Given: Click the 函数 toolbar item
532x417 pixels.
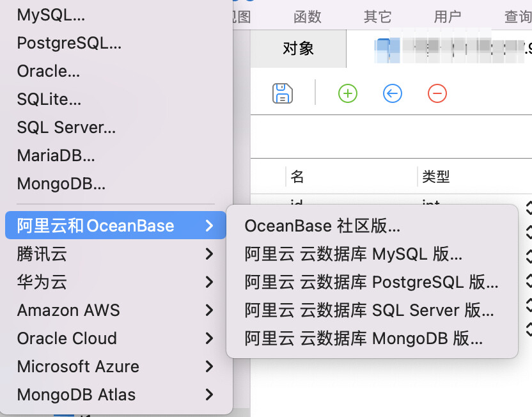Looking at the screenshot, I should pyautogui.click(x=308, y=17).
